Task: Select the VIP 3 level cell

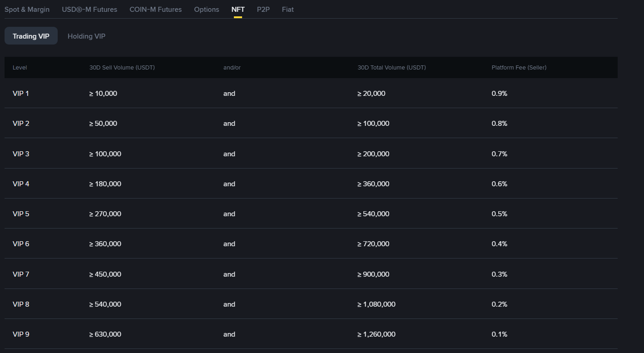Action: pos(21,154)
